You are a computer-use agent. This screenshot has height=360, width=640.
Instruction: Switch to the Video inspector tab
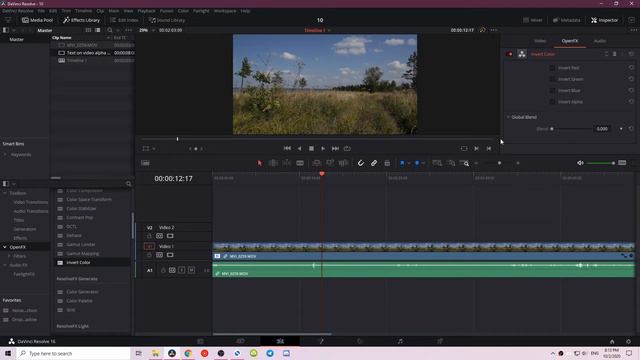click(540, 41)
